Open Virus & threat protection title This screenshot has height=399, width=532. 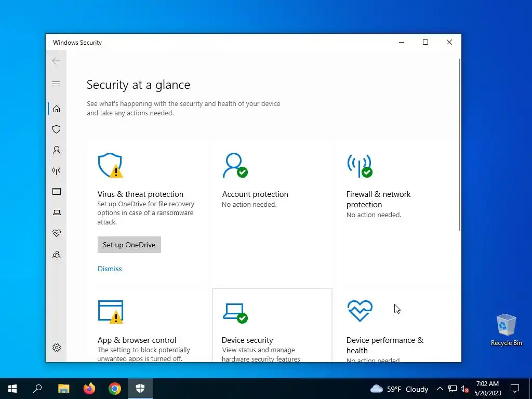click(x=140, y=194)
